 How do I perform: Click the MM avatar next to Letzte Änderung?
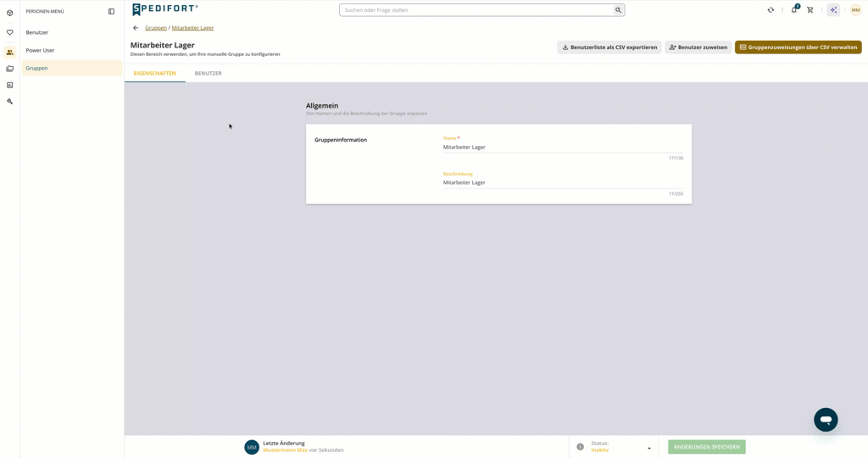[x=252, y=447]
